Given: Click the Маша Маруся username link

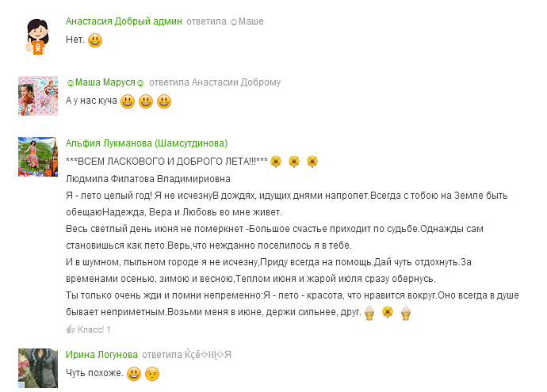Looking at the screenshot, I should pyautogui.click(x=105, y=82).
